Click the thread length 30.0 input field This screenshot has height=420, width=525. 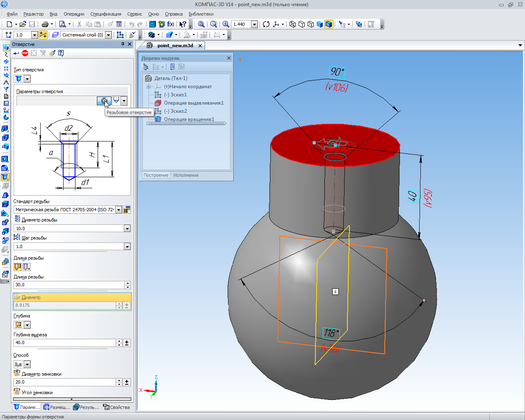click(x=69, y=285)
